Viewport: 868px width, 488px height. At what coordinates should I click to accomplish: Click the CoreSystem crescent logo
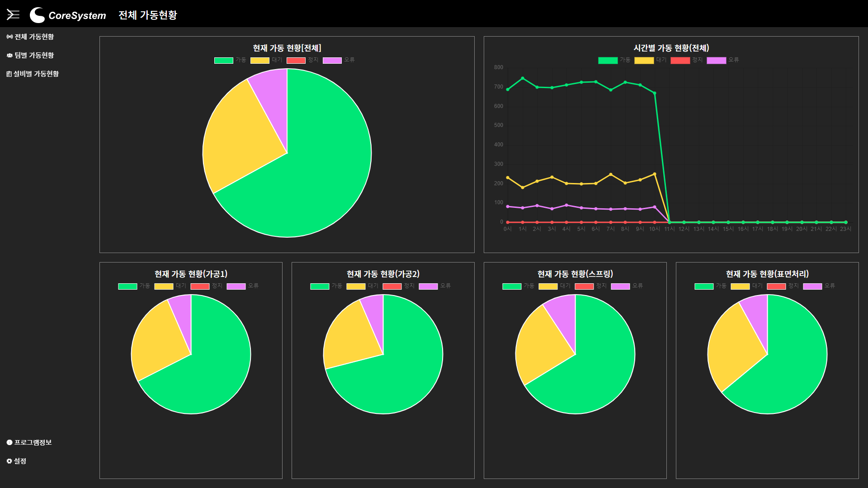click(x=37, y=15)
